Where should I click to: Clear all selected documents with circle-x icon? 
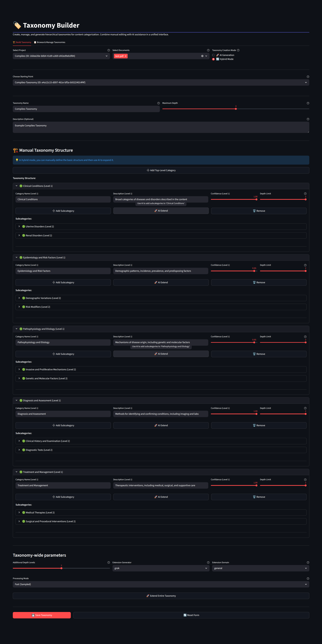click(x=202, y=56)
